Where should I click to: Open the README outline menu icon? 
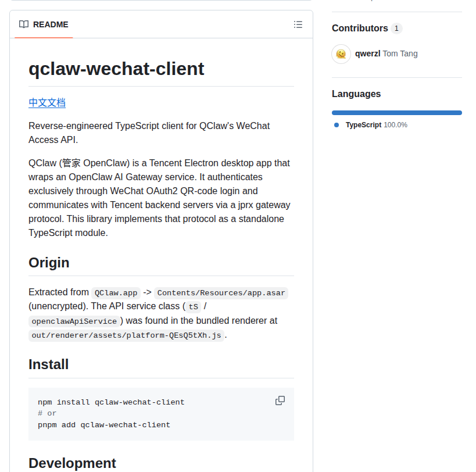pyautogui.click(x=298, y=24)
